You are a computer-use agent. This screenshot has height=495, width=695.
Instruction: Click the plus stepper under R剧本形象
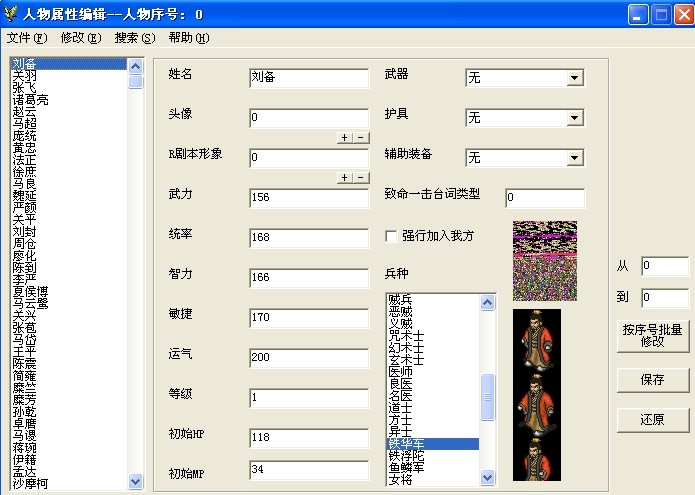(x=345, y=177)
